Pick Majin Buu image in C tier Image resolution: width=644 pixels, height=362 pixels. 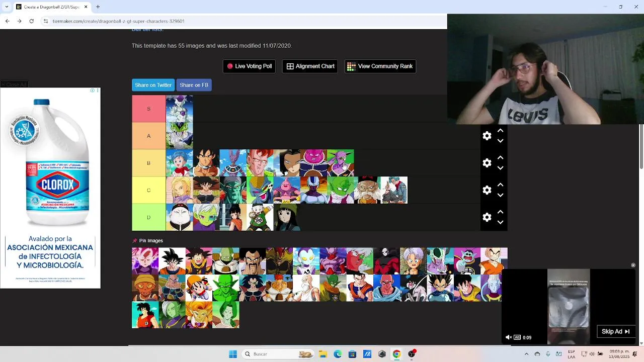coord(287,190)
